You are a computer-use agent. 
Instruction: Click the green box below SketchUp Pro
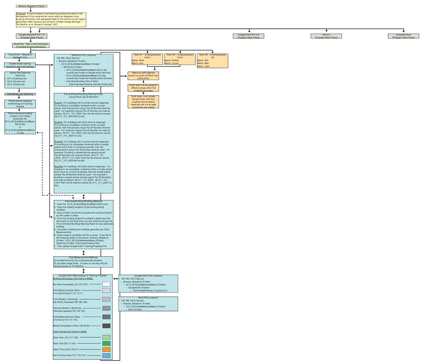[x=31, y=45]
